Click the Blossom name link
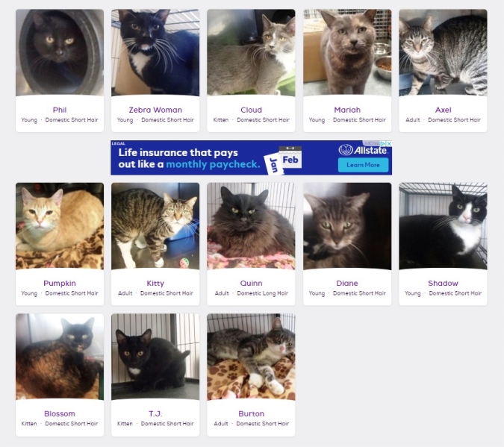This screenshot has height=447, width=504. (x=60, y=414)
